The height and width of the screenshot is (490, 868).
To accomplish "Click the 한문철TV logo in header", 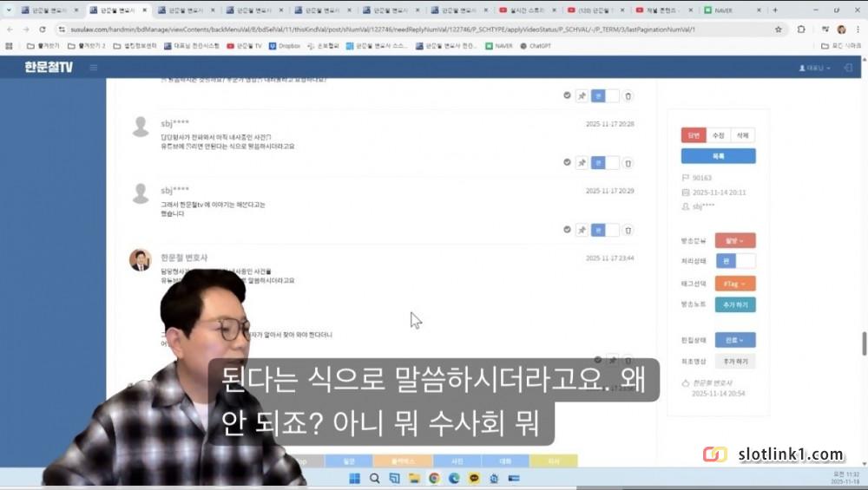I will pos(48,67).
